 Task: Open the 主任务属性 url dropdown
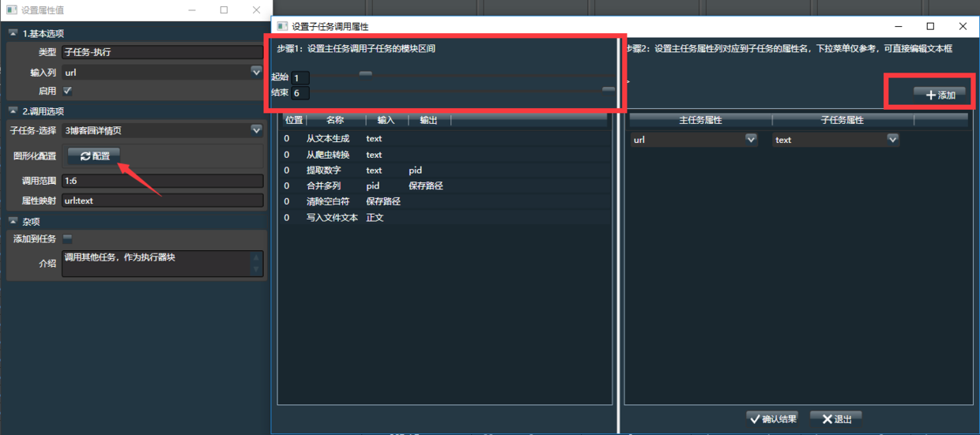751,139
